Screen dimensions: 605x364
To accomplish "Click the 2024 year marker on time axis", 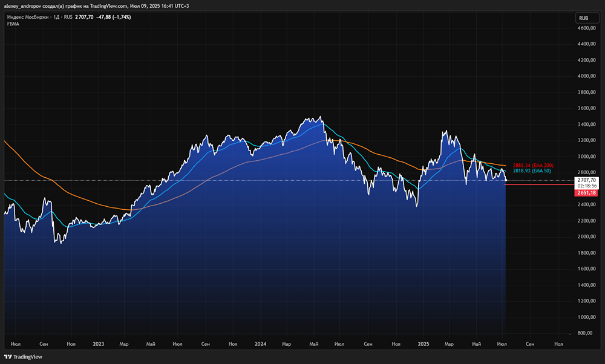I will coord(261,343).
